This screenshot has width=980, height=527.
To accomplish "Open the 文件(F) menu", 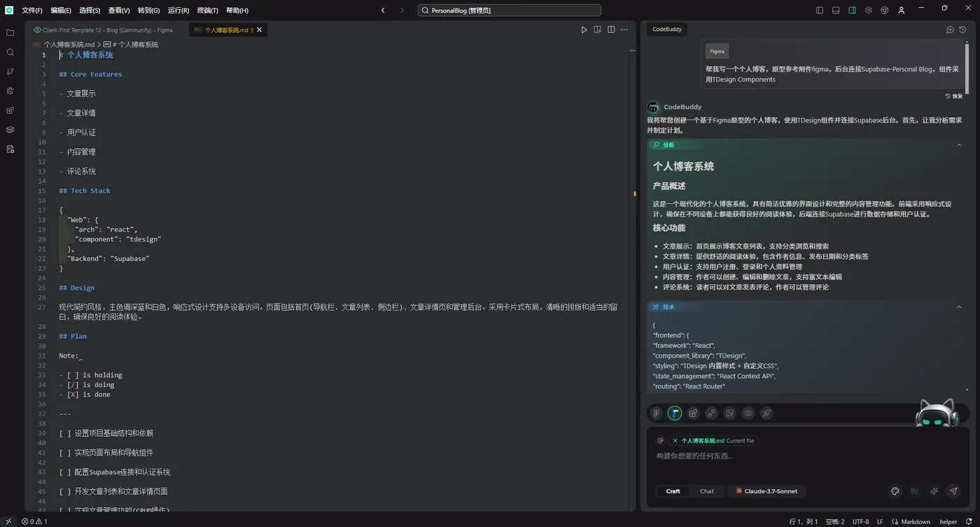I will [32, 10].
